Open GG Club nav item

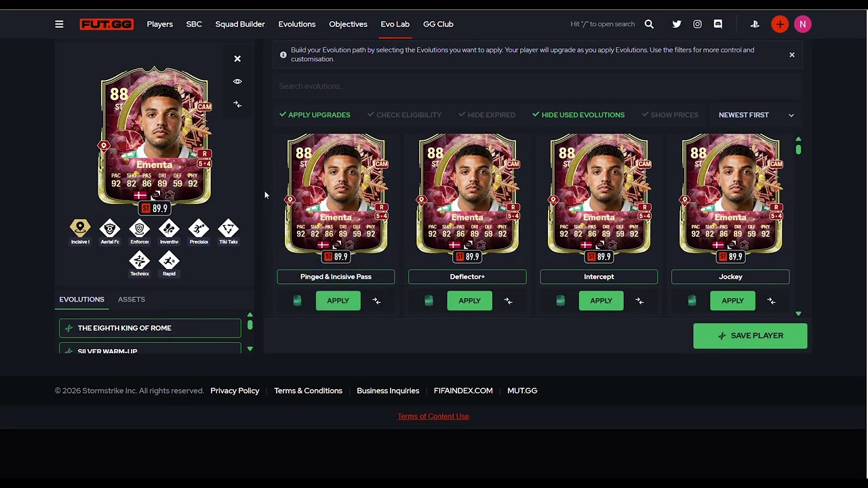pos(438,24)
